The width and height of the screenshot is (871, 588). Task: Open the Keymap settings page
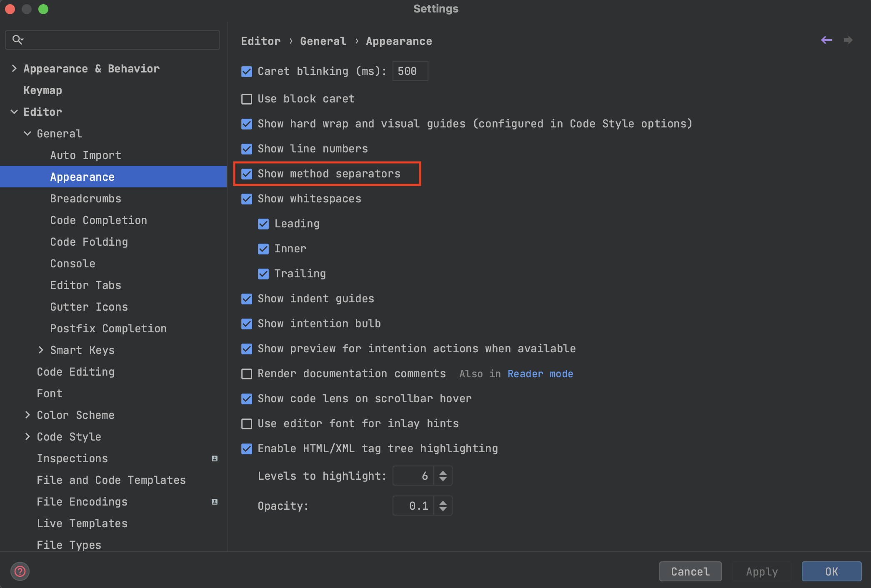(x=43, y=90)
